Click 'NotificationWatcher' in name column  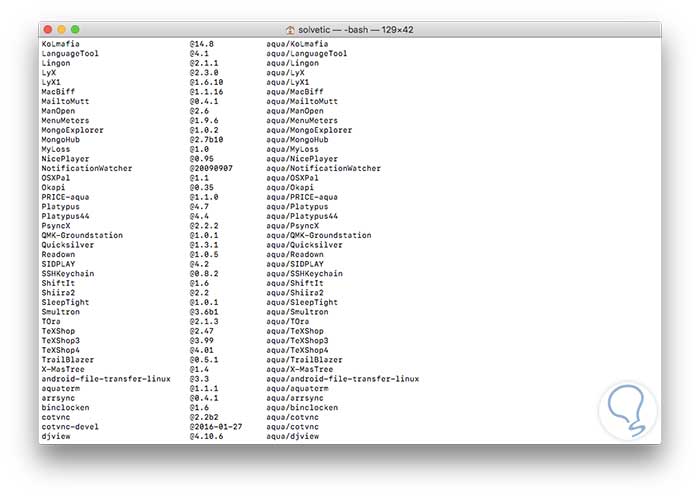tap(87, 168)
